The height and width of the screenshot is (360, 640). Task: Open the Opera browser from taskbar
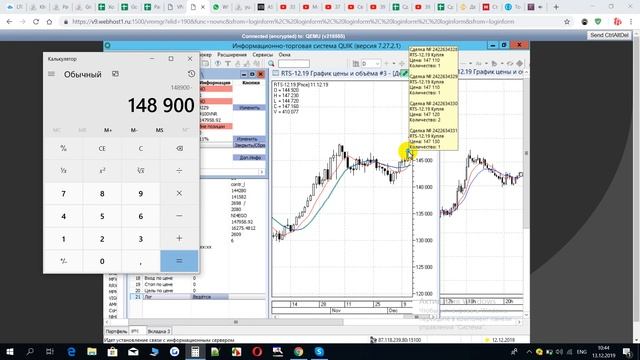pyautogui.click(x=257, y=351)
